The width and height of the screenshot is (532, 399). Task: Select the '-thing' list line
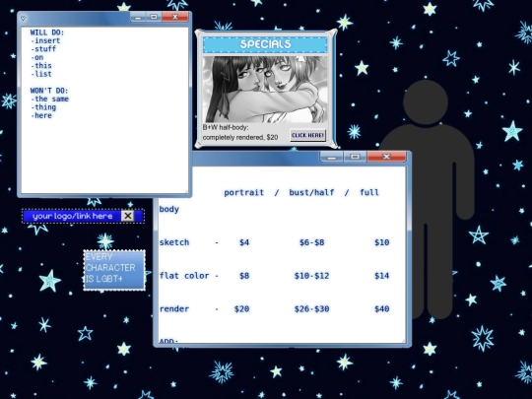click(43, 107)
